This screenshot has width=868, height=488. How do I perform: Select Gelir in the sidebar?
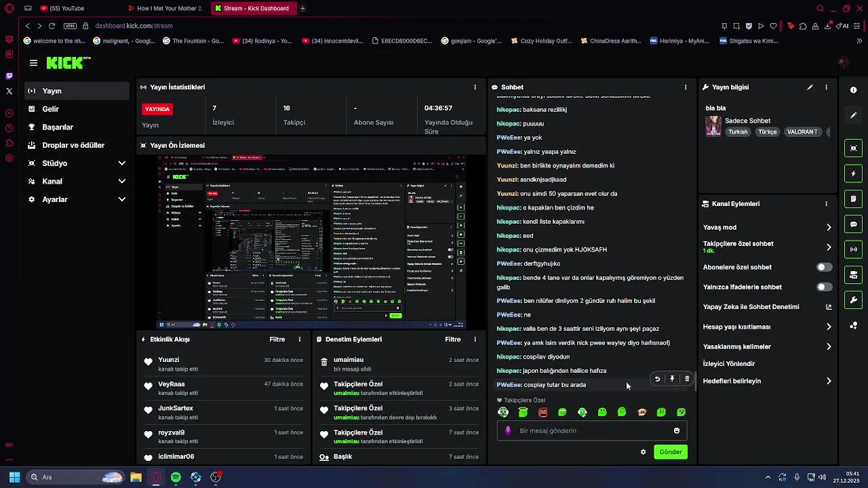pyautogui.click(x=77, y=109)
